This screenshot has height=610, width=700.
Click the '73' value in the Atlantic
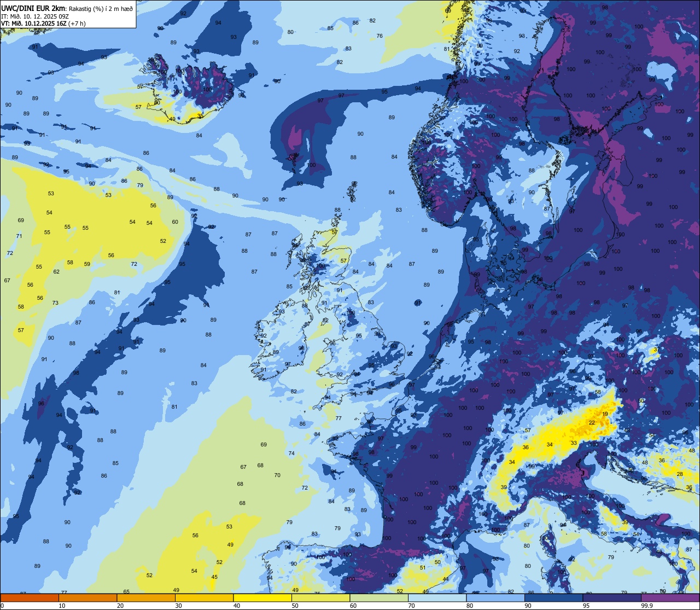pyautogui.click(x=55, y=303)
